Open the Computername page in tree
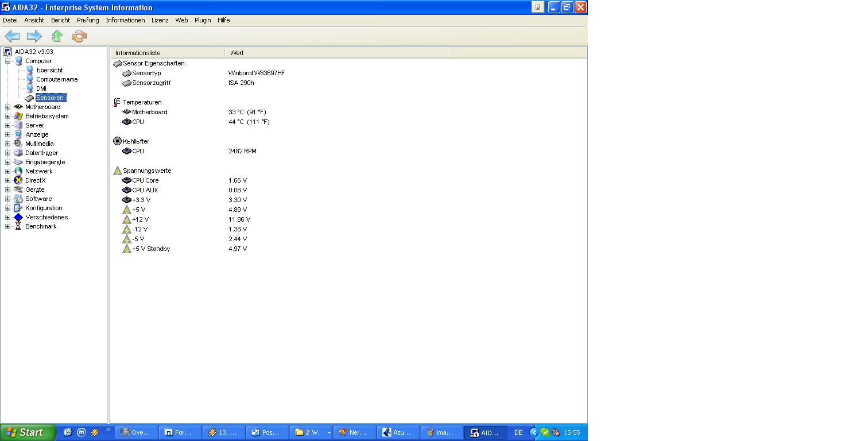 coord(57,79)
